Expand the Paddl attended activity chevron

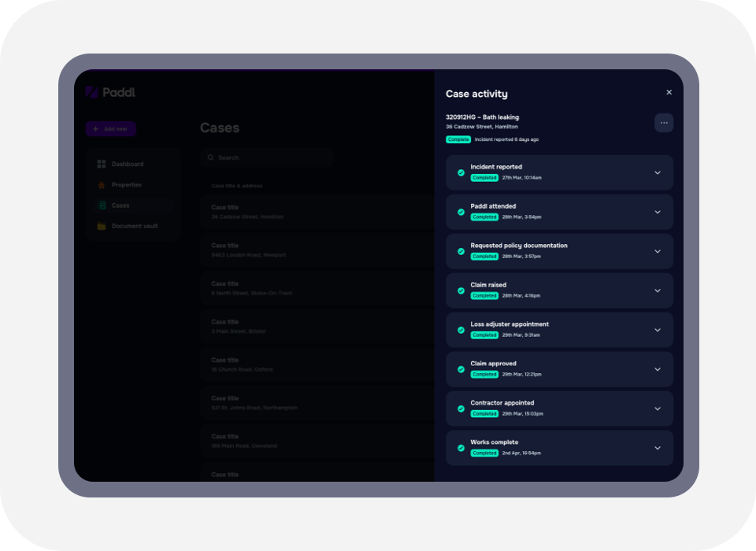pyautogui.click(x=658, y=212)
